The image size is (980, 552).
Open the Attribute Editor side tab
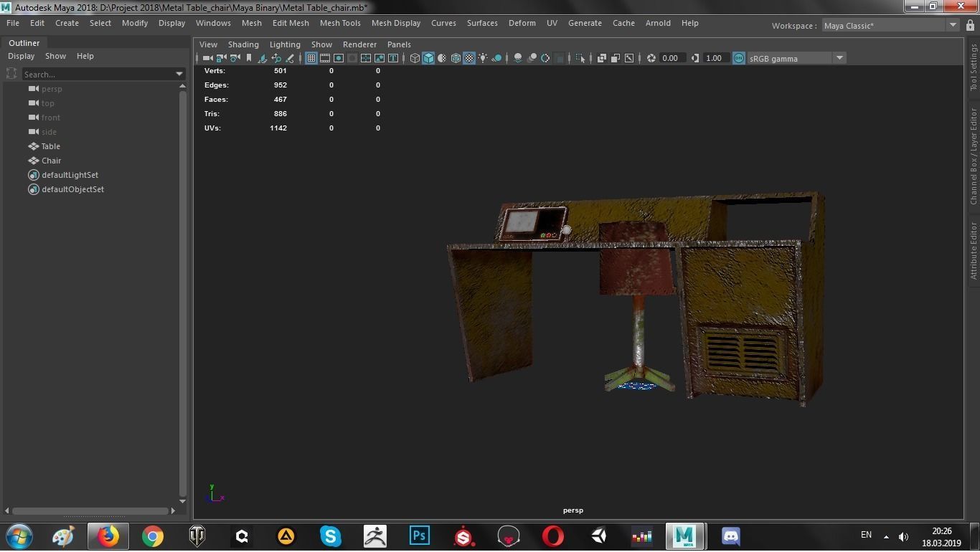(974, 250)
